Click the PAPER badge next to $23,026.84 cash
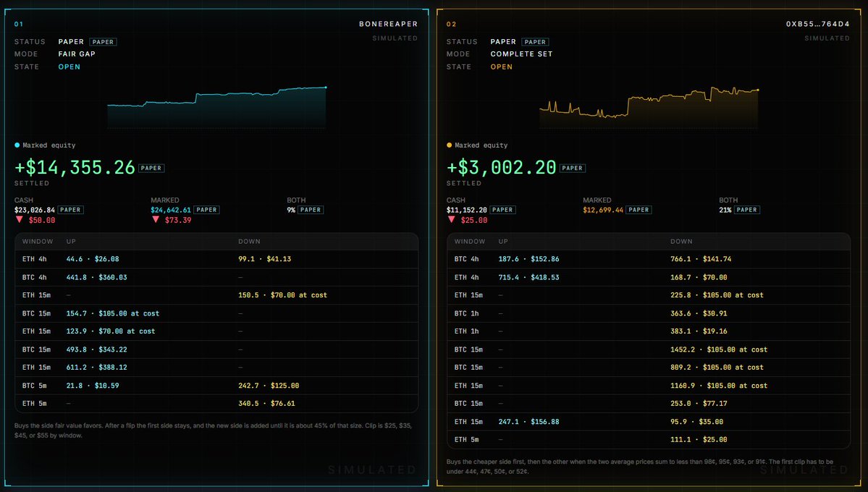Image resolution: width=868 pixels, height=492 pixels. 70,210
